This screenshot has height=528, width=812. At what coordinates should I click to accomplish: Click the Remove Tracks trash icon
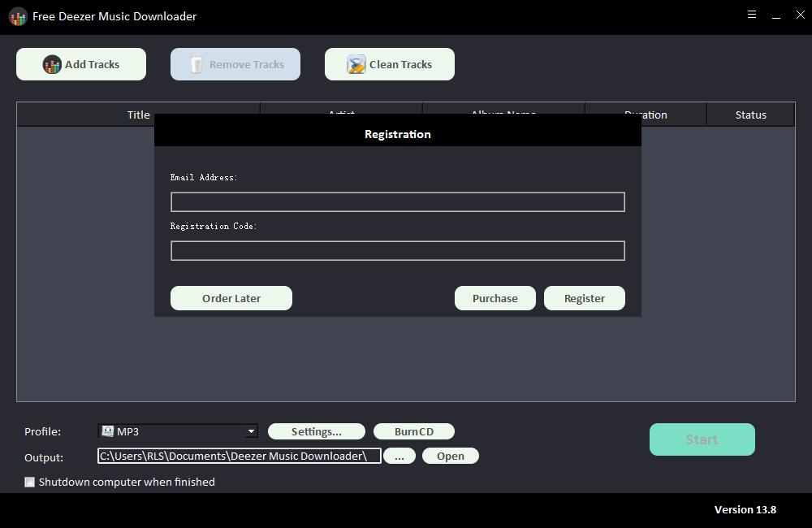197,65
